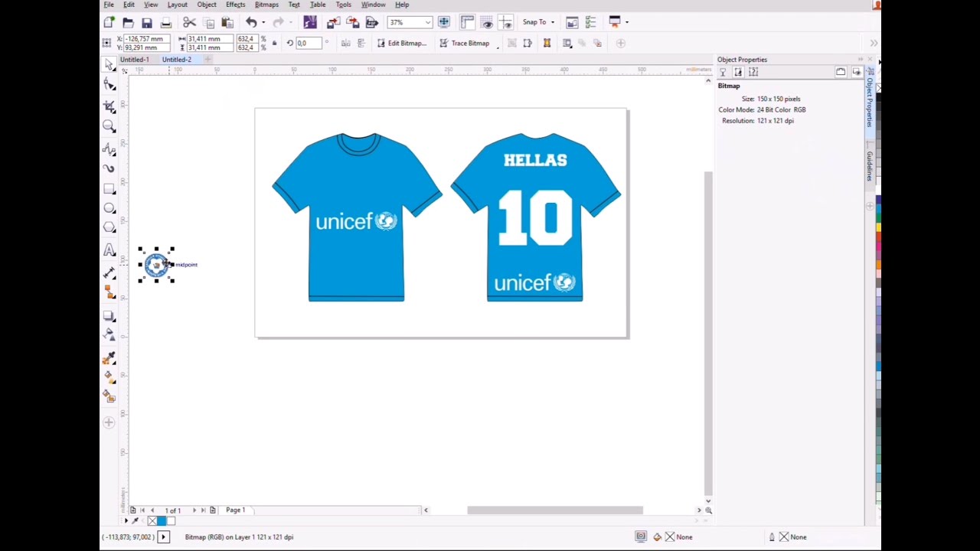Click the Import icon
Screen dimensions: 980x551
point(334,22)
